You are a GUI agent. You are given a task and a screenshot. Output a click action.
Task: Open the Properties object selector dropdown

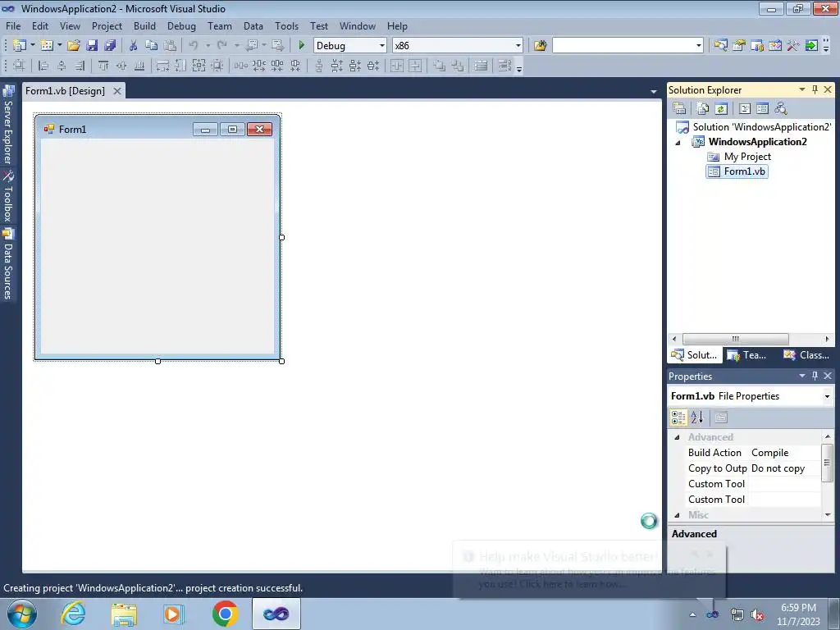[x=827, y=396]
